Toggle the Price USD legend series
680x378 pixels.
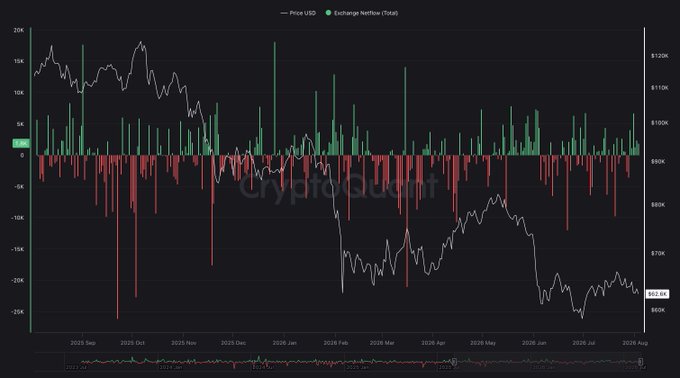click(298, 13)
